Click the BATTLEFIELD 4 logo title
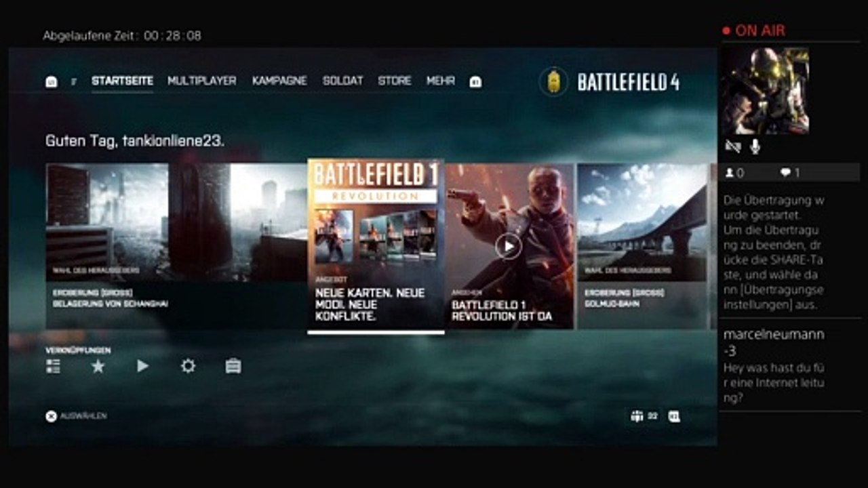 (628, 82)
